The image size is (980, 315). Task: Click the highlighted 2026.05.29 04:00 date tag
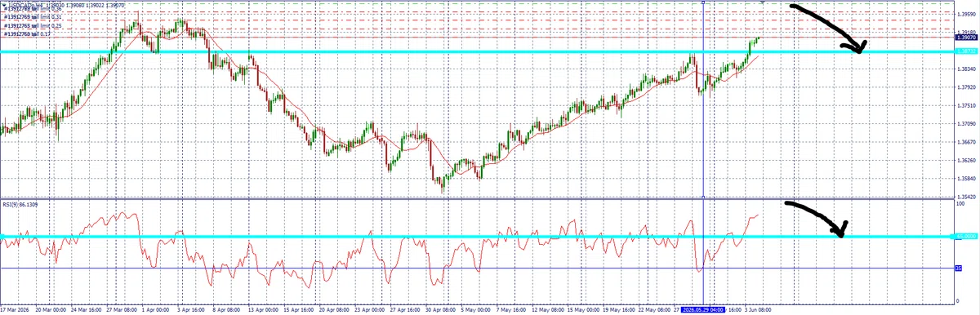point(703,310)
